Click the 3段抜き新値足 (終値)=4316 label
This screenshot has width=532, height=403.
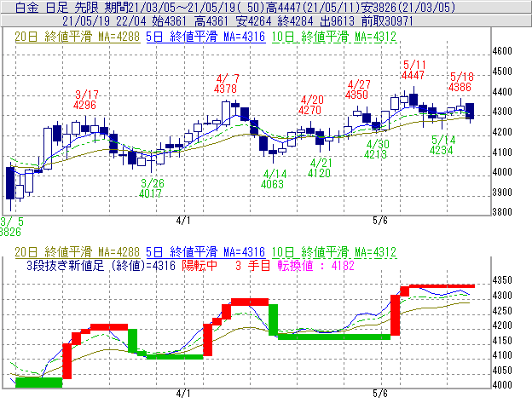coord(101,265)
